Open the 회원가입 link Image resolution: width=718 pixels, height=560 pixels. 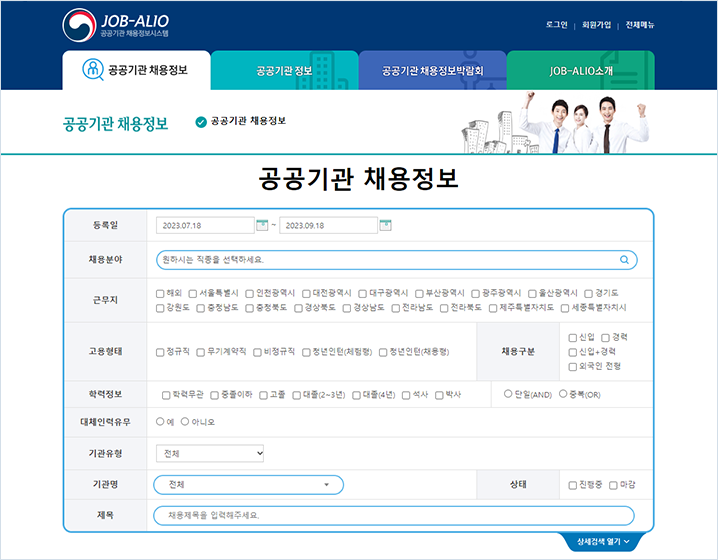[596, 24]
